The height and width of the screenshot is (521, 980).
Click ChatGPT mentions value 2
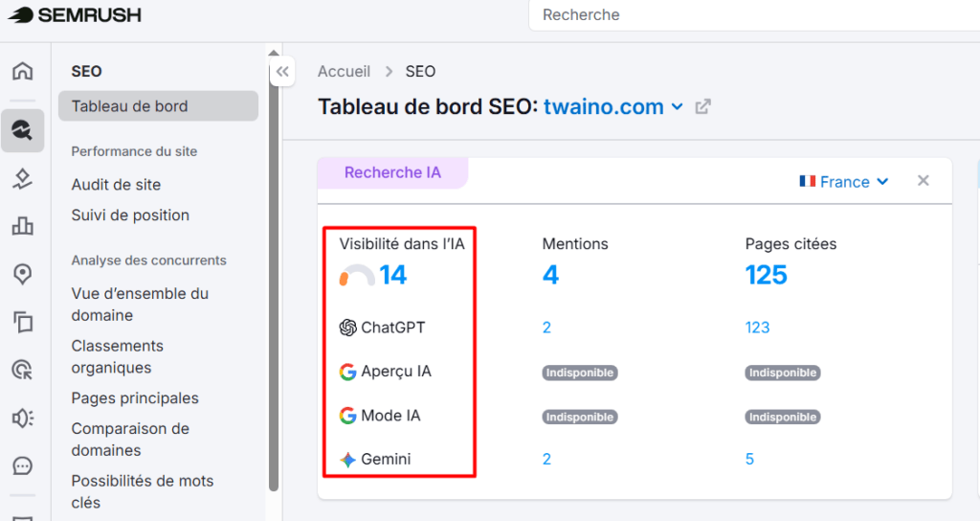pyautogui.click(x=546, y=328)
